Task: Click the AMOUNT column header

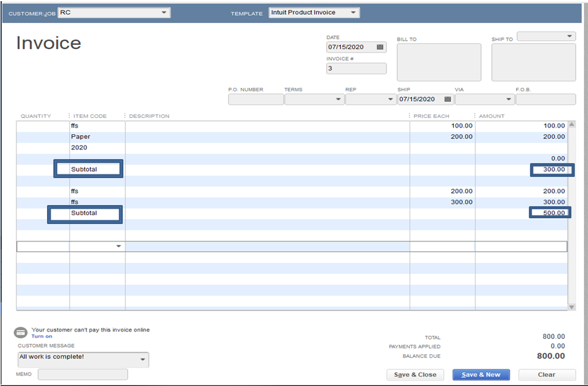Action: (491, 116)
